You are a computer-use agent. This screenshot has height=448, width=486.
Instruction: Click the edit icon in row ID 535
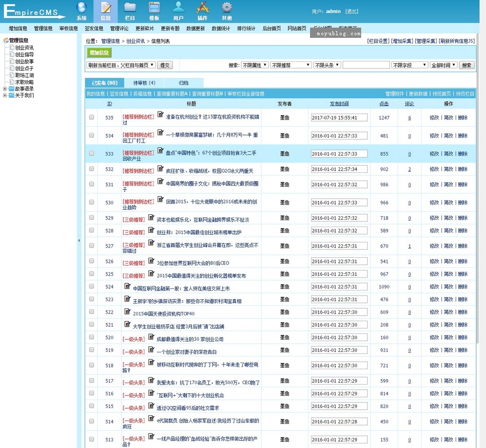tap(160, 115)
